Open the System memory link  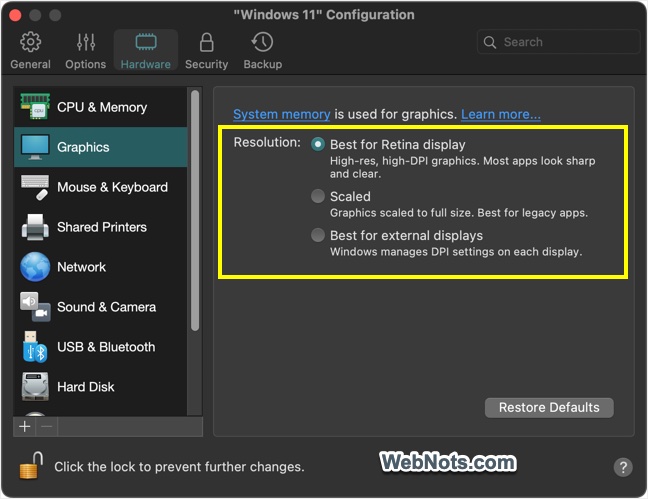[x=281, y=114]
